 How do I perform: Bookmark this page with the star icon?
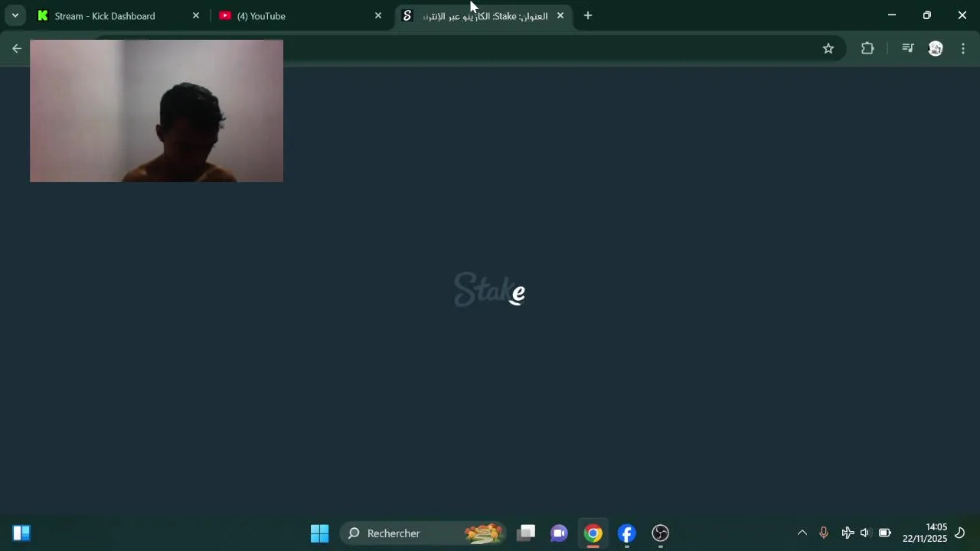[828, 48]
